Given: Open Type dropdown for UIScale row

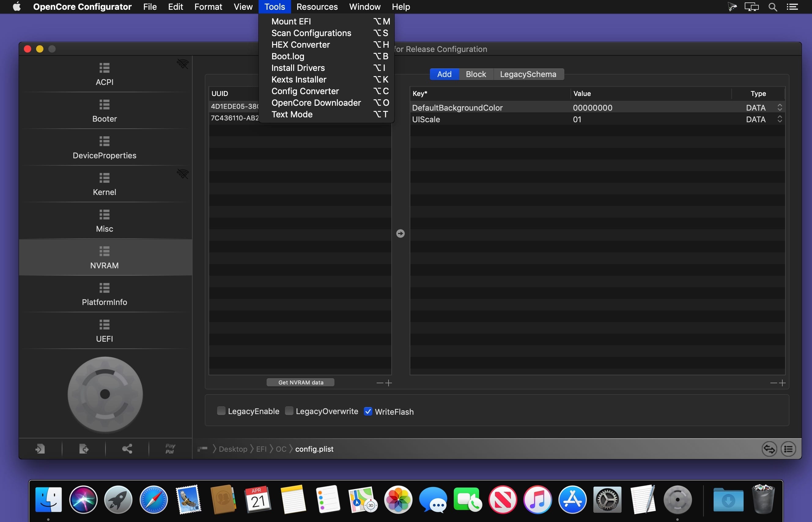Looking at the screenshot, I should 780,119.
